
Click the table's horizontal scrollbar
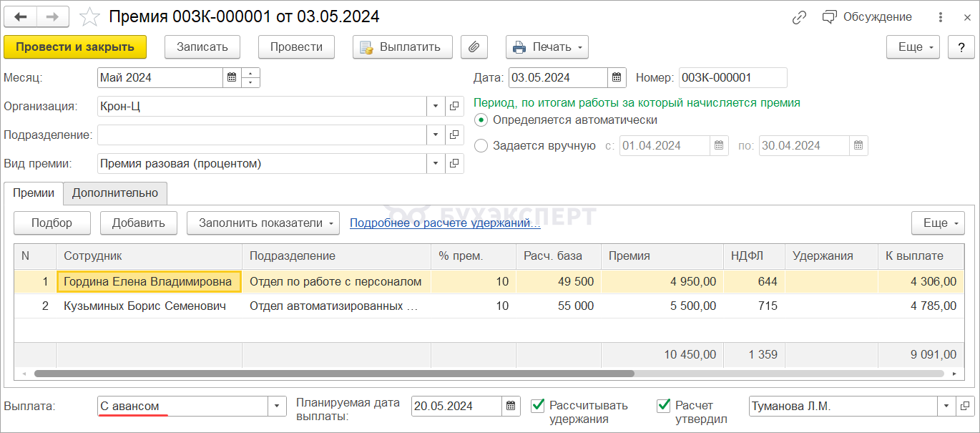pos(334,374)
